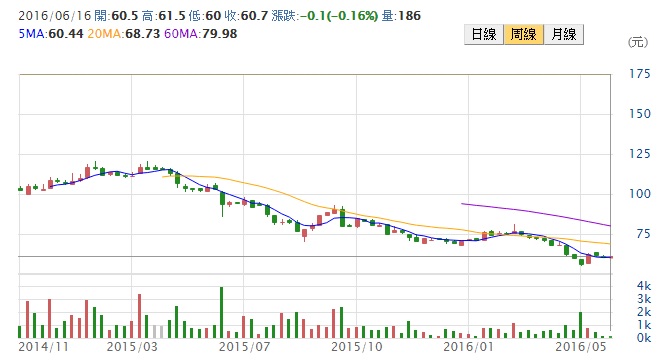Click the 100 price axis label
This screenshot has height=361, width=670.
[x=639, y=194]
